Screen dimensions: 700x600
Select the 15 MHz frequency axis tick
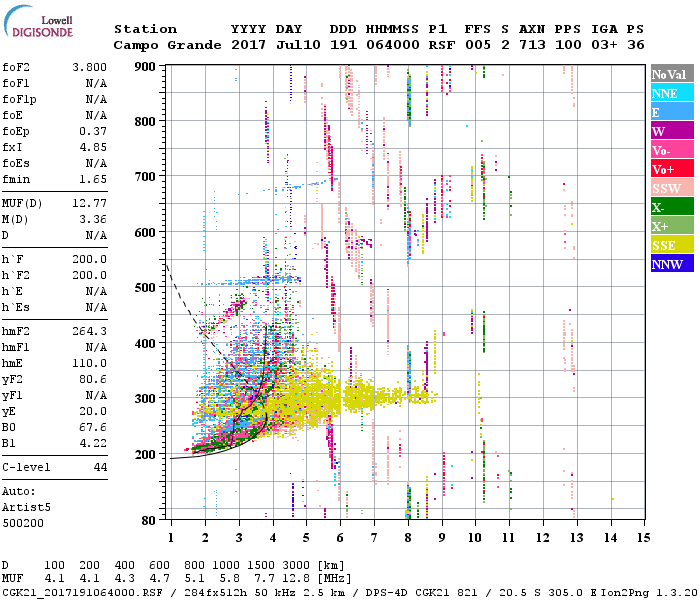(x=644, y=537)
